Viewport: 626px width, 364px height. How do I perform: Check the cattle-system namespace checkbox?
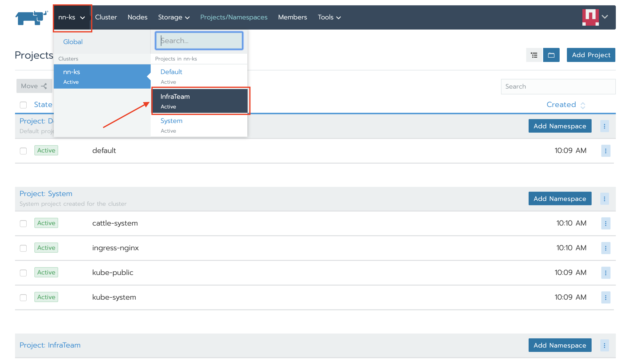pos(23,224)
